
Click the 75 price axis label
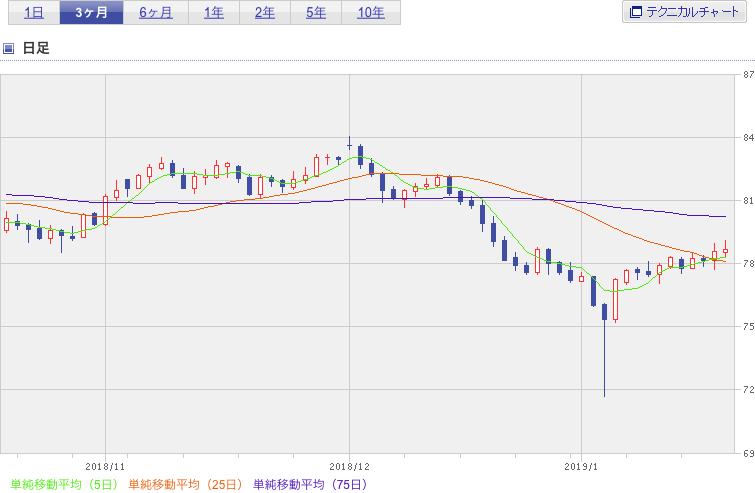tap(748, 326)
